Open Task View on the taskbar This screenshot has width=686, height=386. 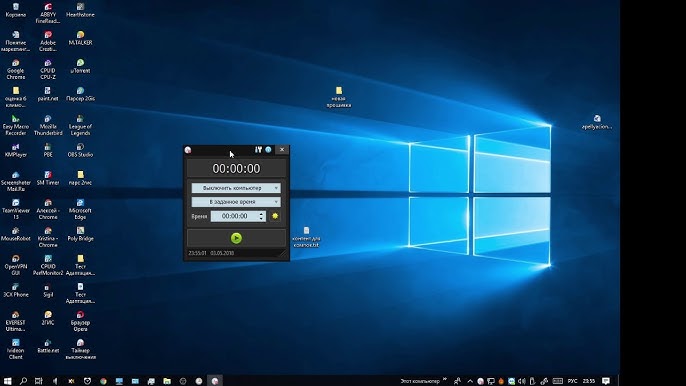coord(38,381)
